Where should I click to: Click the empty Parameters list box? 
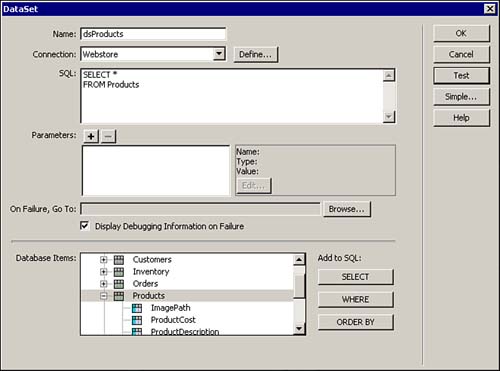tap(156, 170)
